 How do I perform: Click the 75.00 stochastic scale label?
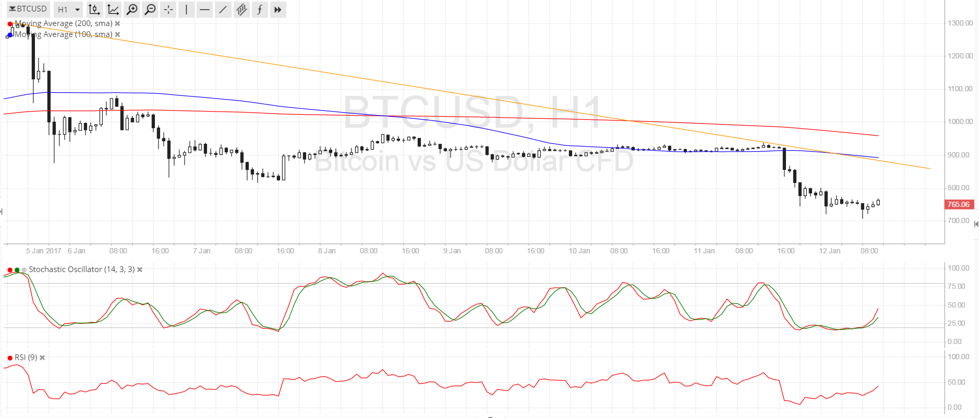point(957,286)
